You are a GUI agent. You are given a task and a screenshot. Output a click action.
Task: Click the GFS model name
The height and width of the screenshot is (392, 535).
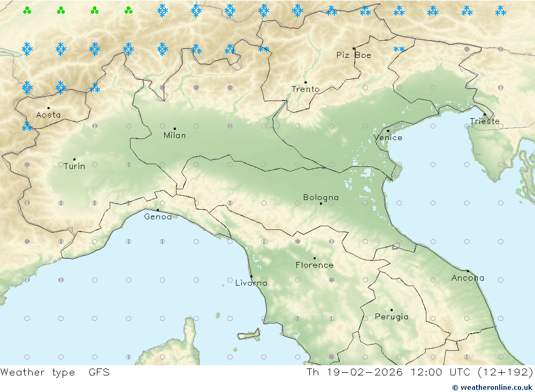[x=100, y=372]
